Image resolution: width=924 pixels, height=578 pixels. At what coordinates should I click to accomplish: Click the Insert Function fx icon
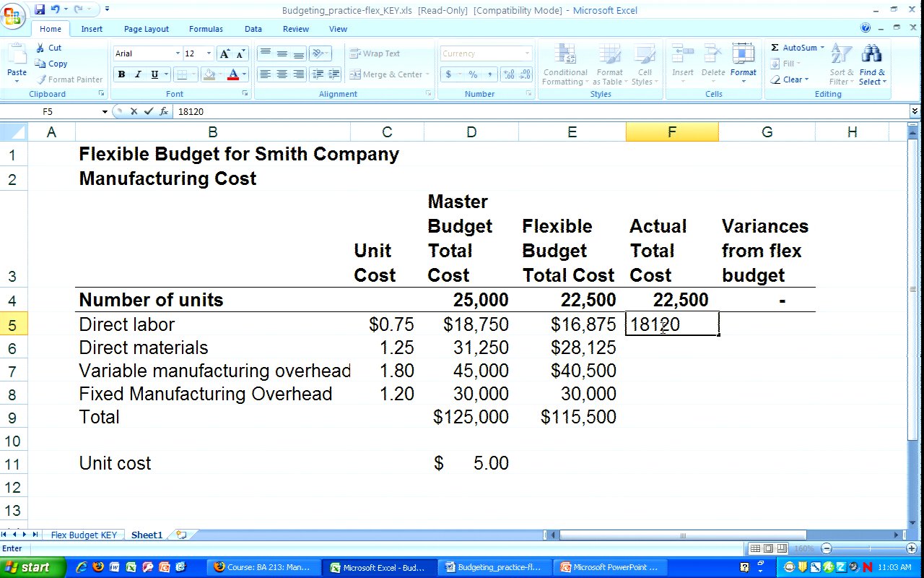[164, 111]
